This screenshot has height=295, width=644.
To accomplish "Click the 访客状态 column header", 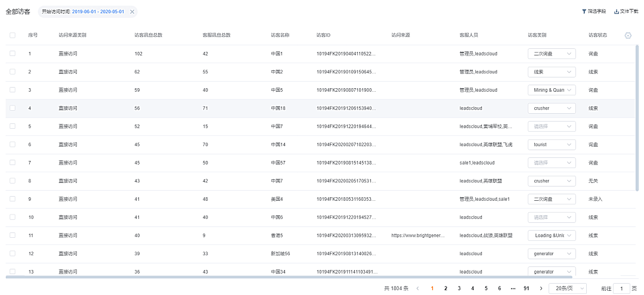I will point(597,35).
